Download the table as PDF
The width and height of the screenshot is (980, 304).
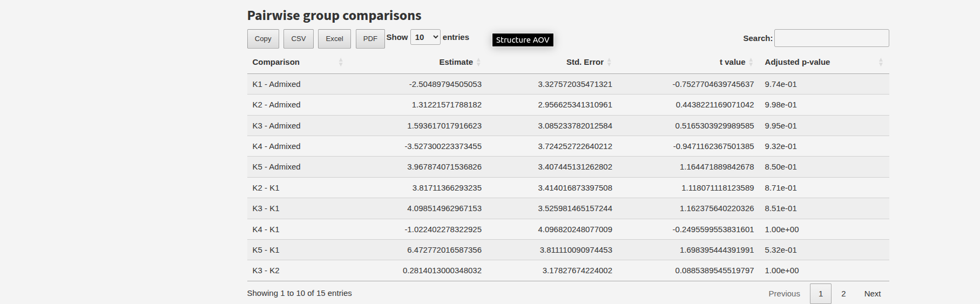coord(370,39)
